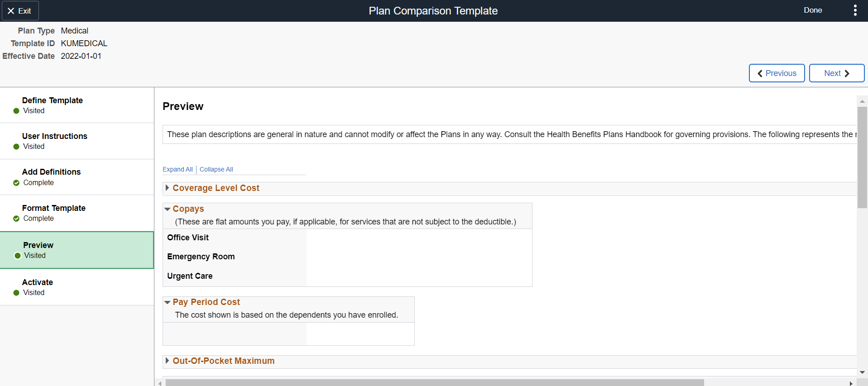Click green status dot under Define Template
Image resolution: width=868 pixels, height=386 pixels.
pos(16,111)
